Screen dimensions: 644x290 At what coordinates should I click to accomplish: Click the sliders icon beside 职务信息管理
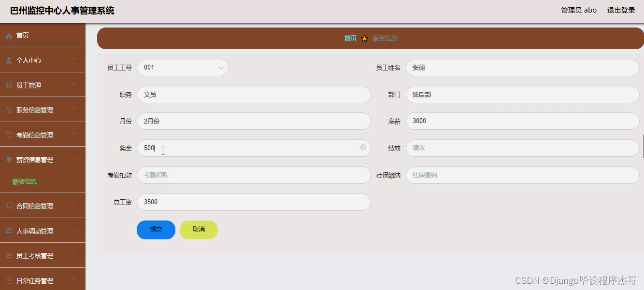tap(9, 110)
